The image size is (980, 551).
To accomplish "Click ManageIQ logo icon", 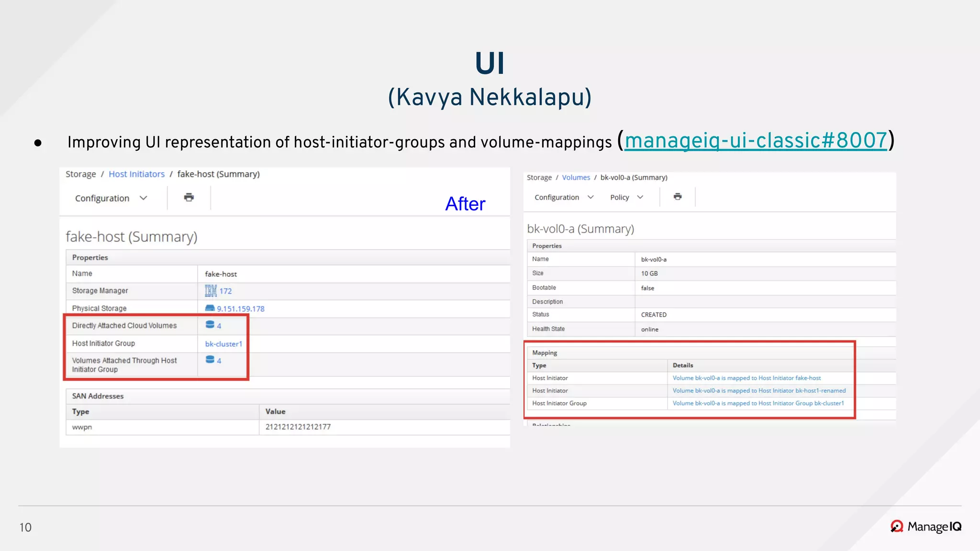I will 897,527.
